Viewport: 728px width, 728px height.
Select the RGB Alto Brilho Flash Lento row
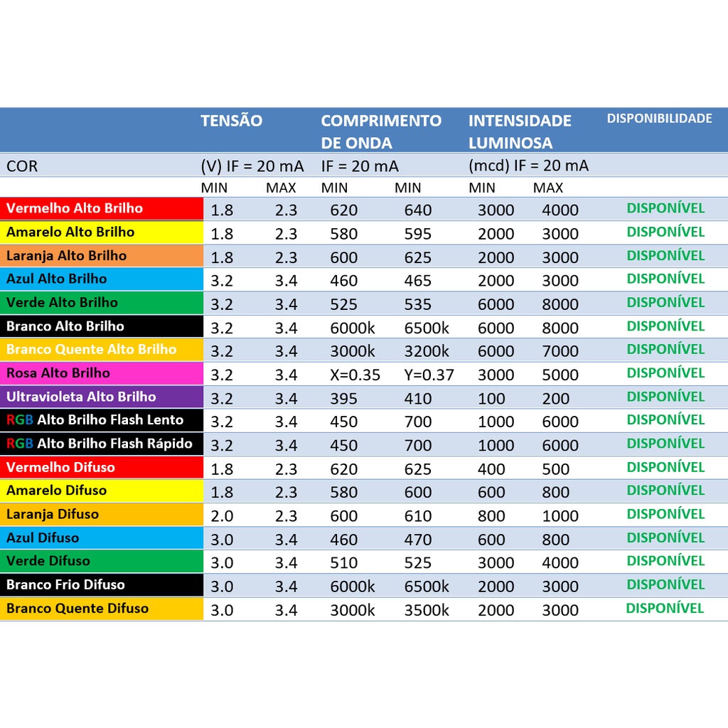pyautogui.click(x=95, y=419)
